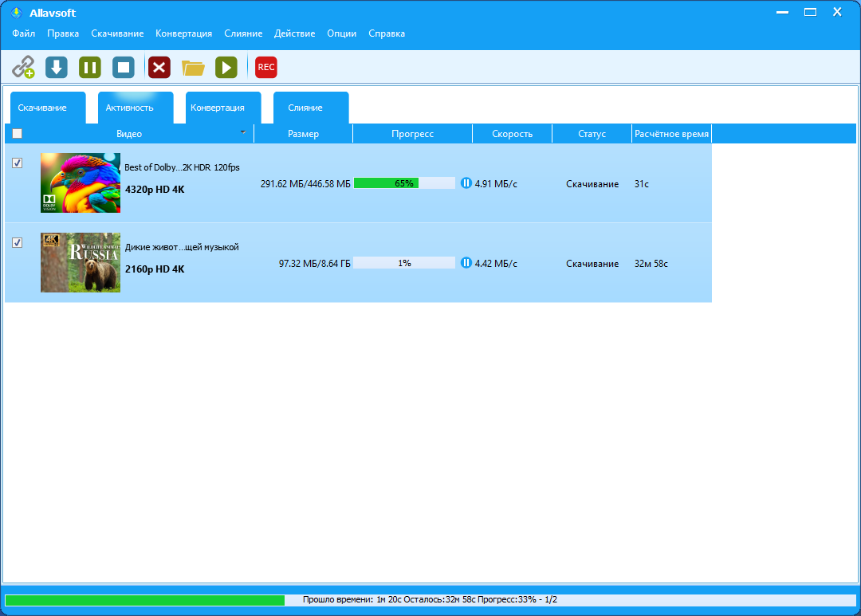The width and height of the screenshot is (861, 616).
Task: Toggle the select-all checkbox in header
Action: pyautogui.click(x=17, y=133)
